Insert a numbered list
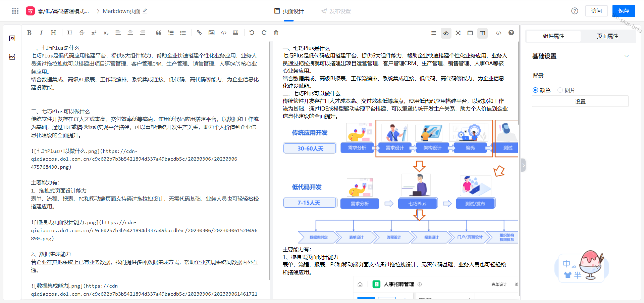Viewport: 644px width, 303px height. [171, 33]
